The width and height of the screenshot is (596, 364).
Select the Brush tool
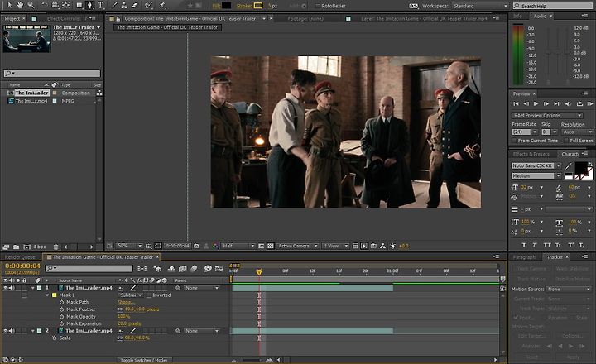(114, 5)
